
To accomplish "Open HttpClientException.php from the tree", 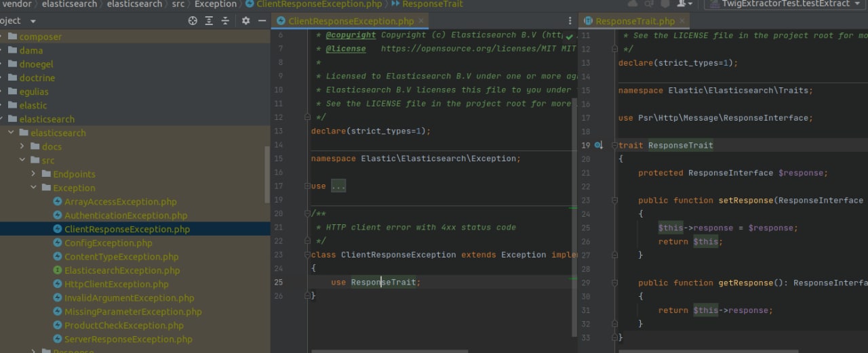I will coord(117,284).
